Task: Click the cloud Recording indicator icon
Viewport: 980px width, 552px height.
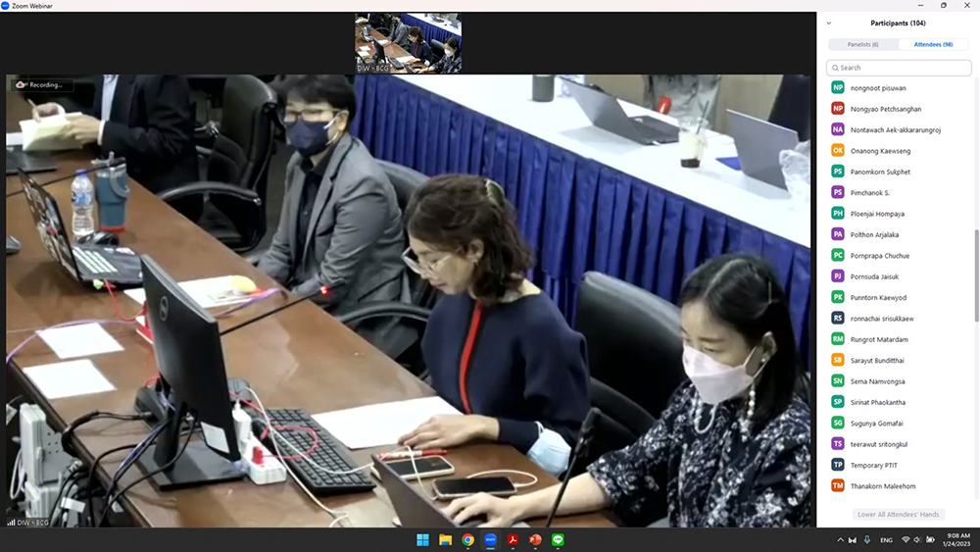Action: click(x=21, y=85)
